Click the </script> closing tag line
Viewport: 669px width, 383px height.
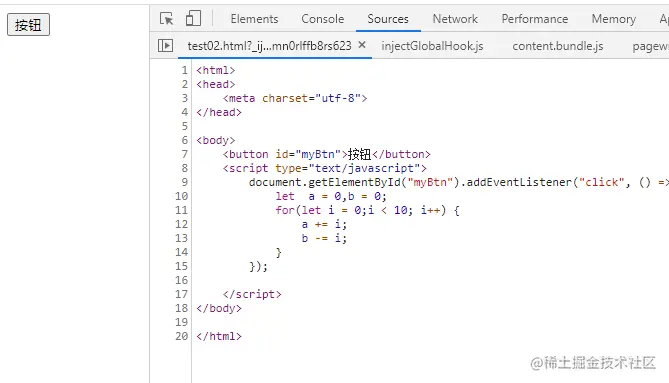pyautogui.click(x=252, y=294)
